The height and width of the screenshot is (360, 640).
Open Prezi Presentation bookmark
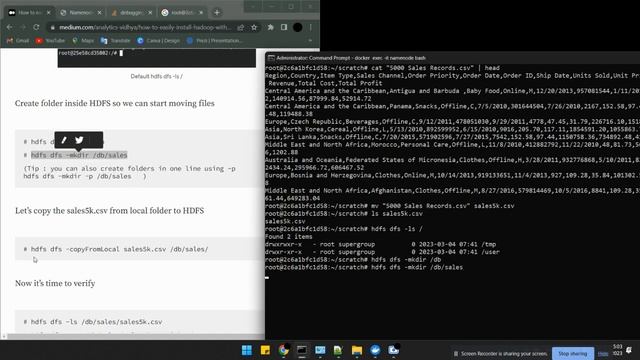point(214,40)
